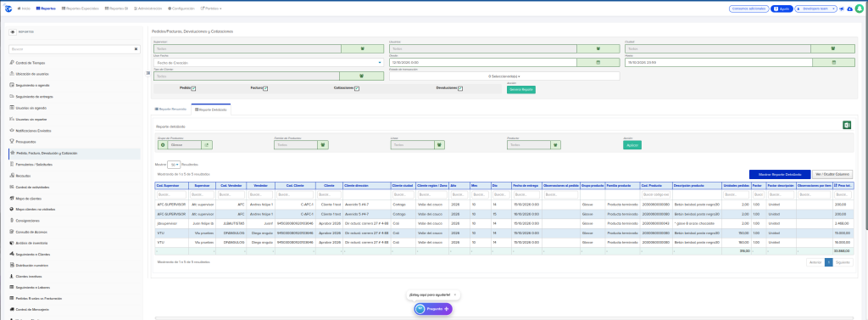Open the Developers team account dropdown
Screen dimensions: 868x320
coord(816,8)
